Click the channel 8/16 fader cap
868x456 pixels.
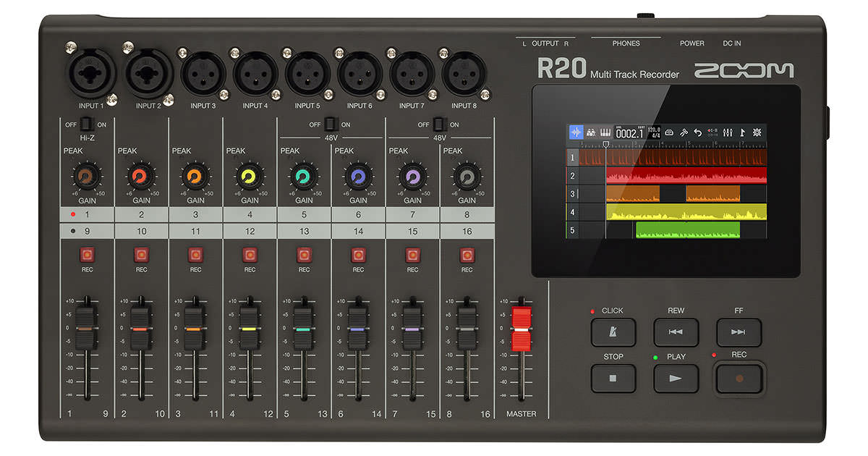[x=467, y=329]
